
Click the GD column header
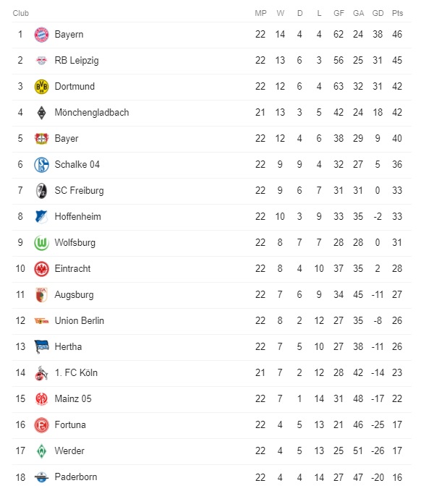point(378,13)
